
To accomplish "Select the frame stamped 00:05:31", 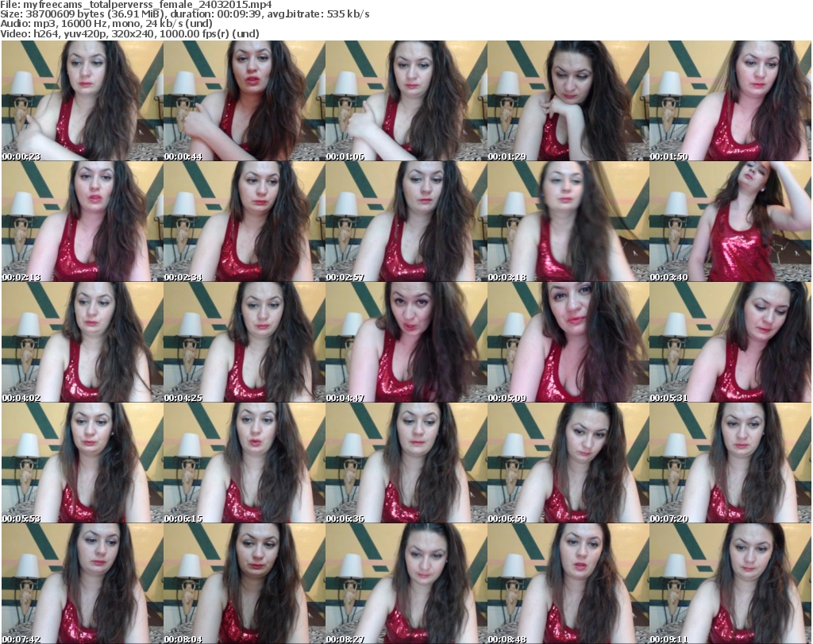I will 730,342.
